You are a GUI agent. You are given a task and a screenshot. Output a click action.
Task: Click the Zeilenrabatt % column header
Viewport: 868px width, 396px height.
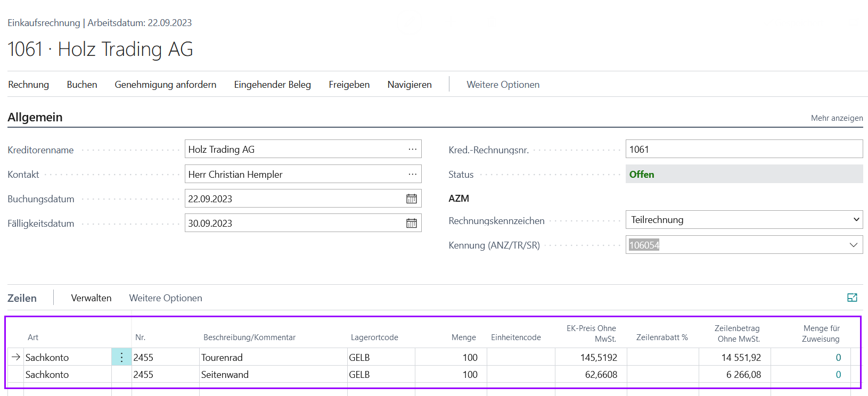click(662, 337)
